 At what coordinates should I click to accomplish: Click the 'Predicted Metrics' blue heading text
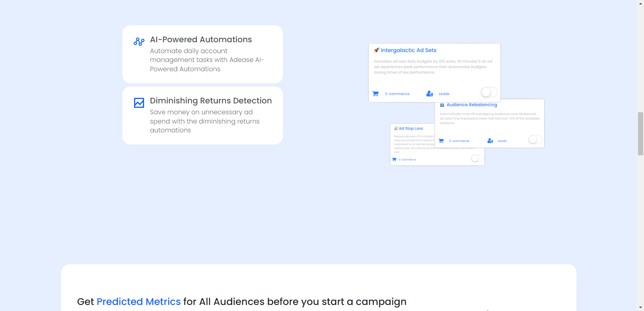pos(138,301)
